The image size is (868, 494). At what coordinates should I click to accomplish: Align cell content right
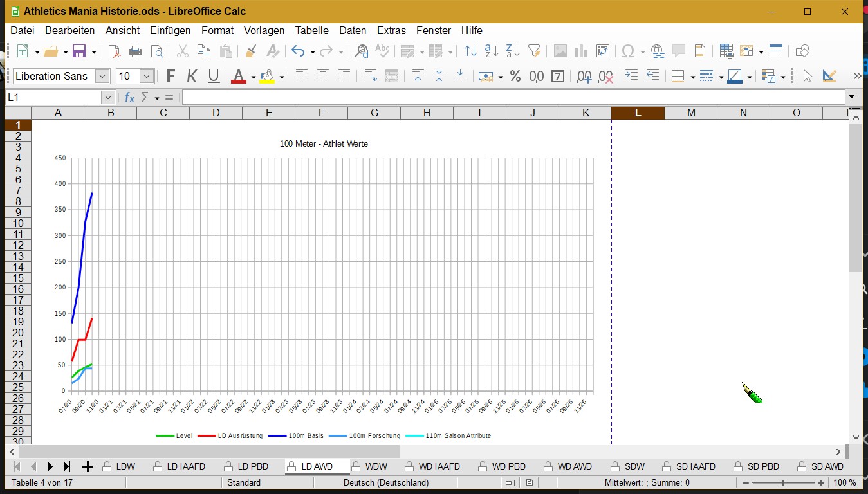344,77
